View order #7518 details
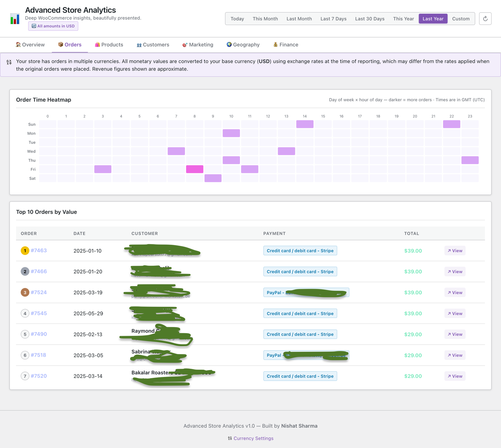Viewport: 501px width, 448px height. click(x=455, y=355)
